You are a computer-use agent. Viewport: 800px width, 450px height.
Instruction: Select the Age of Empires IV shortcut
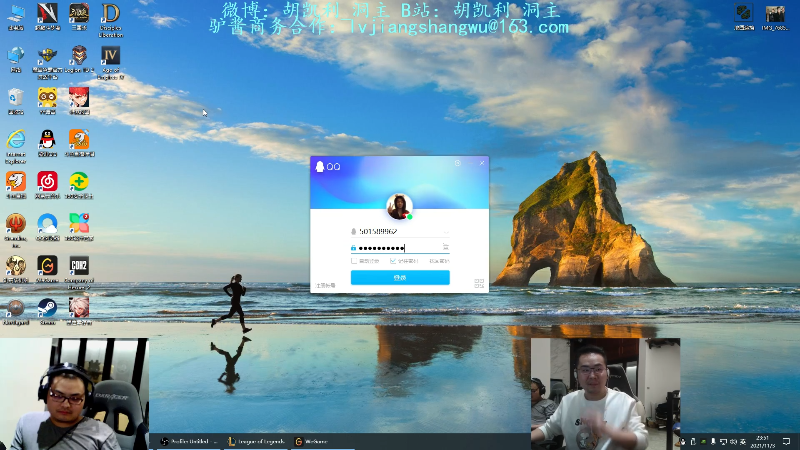pyautogui.click(x=111, y=63)
